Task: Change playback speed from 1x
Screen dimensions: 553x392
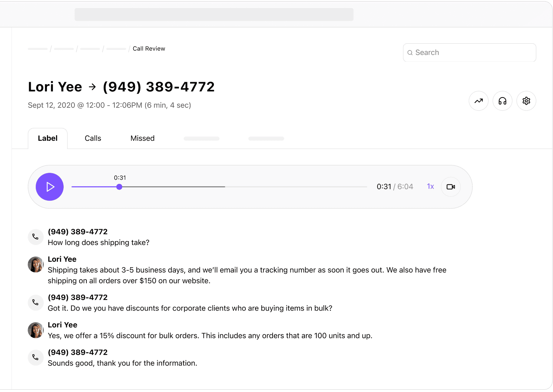Action: [x=430, y=186]
